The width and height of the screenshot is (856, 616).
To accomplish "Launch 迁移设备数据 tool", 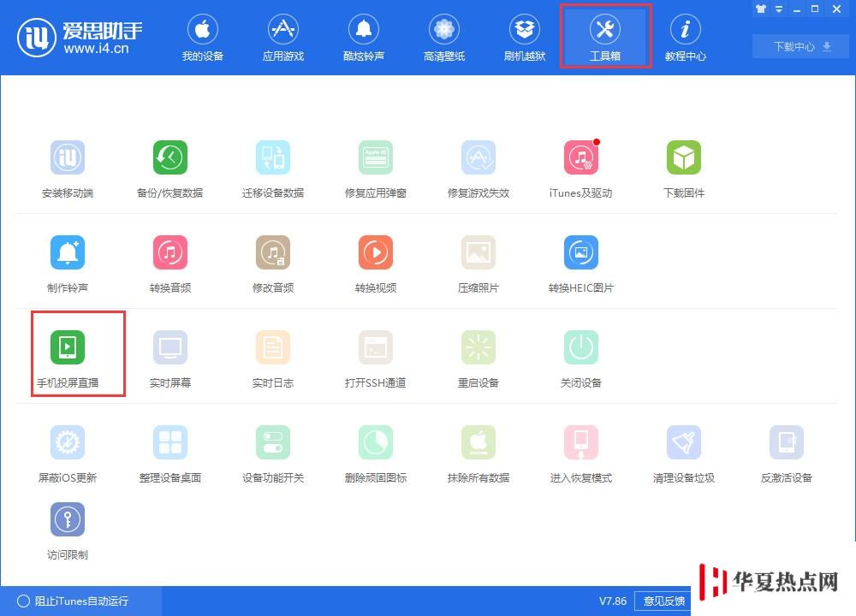I will point(273,169).
